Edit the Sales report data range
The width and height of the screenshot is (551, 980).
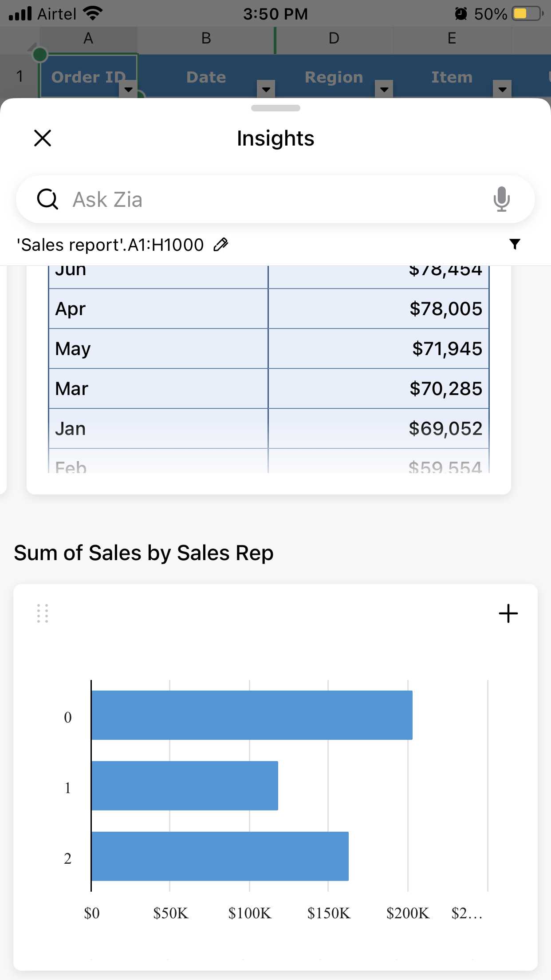point(221,244)
